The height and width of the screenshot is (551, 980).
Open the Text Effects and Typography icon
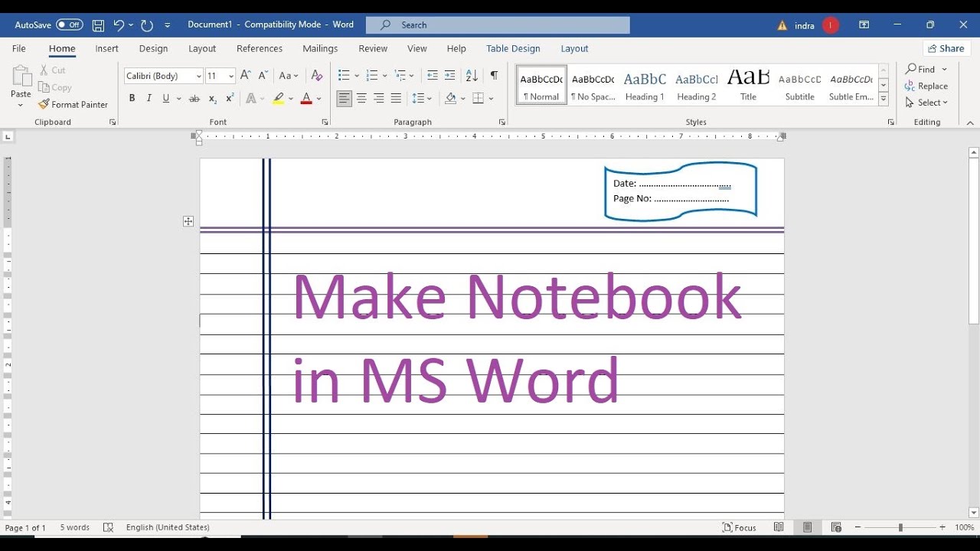[x=250, y=99]
